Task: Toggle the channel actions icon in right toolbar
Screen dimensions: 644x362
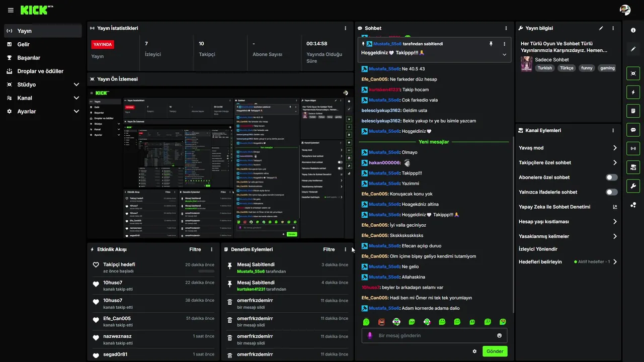Action: pos(633,167)
